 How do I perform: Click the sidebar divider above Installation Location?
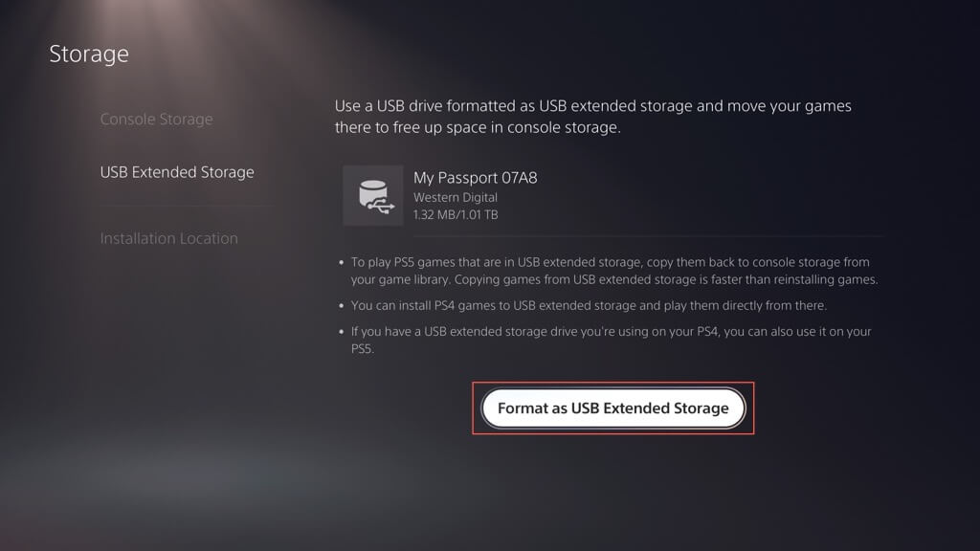coord(187,206)
